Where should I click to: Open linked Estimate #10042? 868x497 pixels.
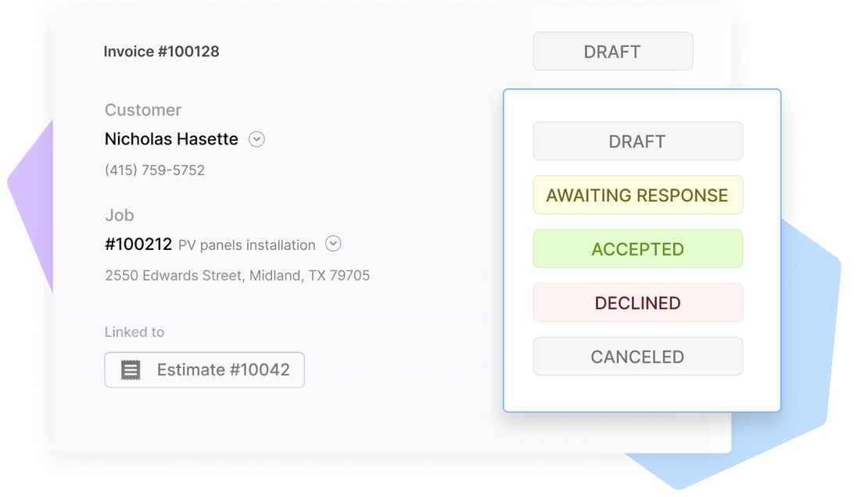[x=223, y=370]
